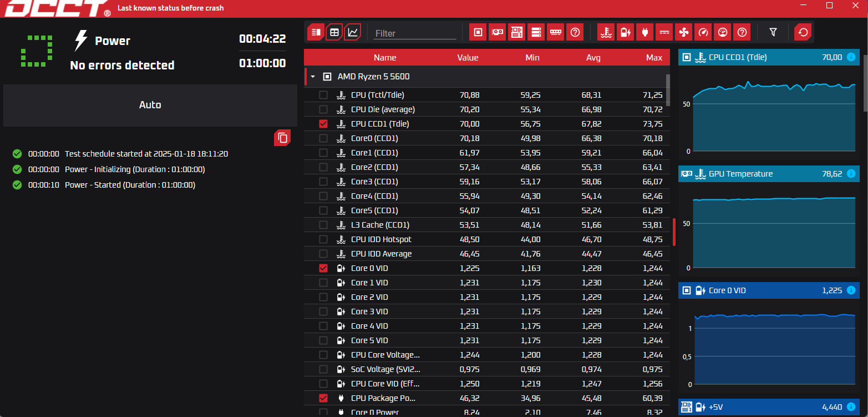Enable the L3 Cache (CCD1) checkbox

323,225
